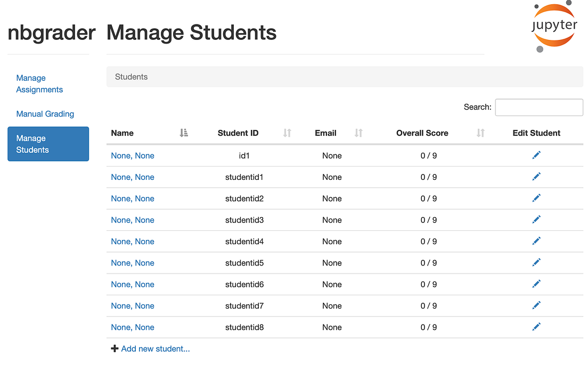Screen dimensions: 588x365
Task: Click the plus icon before Add new student
Action: point(115,348)
